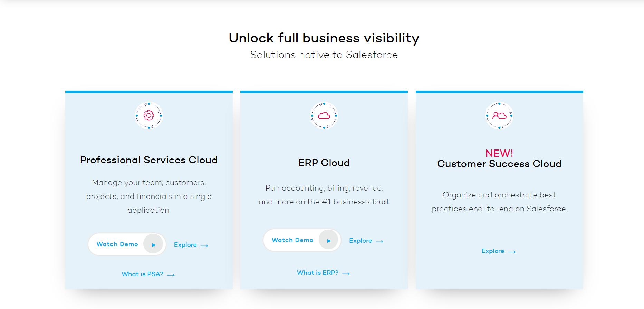Click Watch Demo for Professional Services Cloud
This screenshot has height=309, width=644.
click(117, 244)
